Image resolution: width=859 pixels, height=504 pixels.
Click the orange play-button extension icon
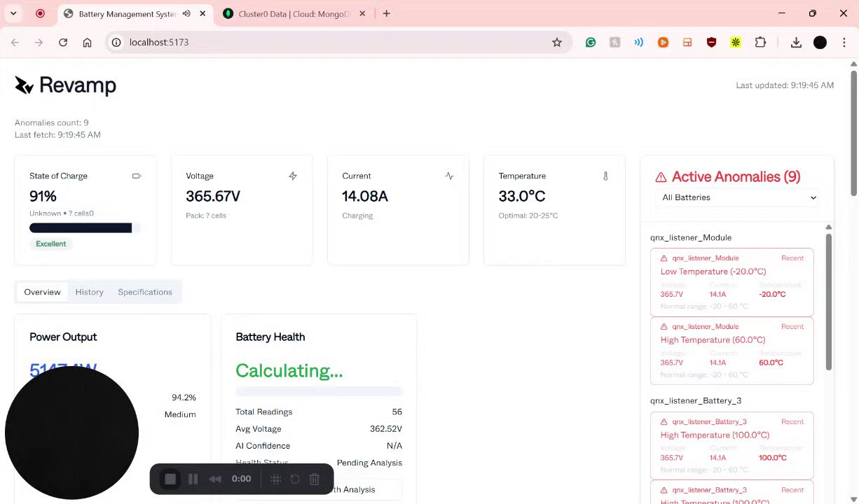point(663,43)
